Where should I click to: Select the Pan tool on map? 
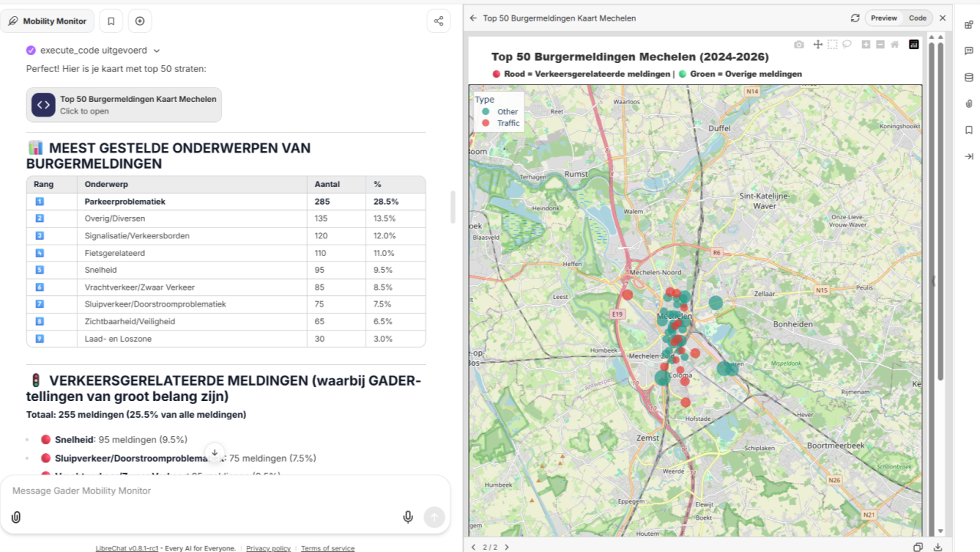[818, 44]
